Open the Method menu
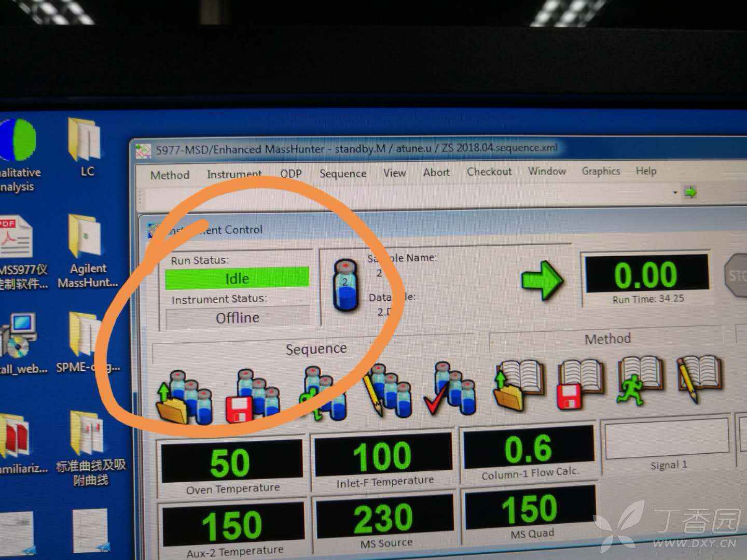Viewport: 747px width, 560px height. [170, 175]
